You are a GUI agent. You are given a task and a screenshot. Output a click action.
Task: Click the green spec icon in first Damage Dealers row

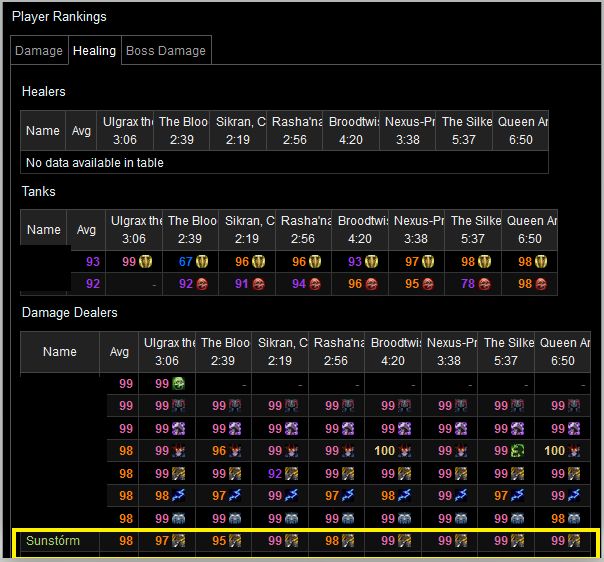click(178, 384)
